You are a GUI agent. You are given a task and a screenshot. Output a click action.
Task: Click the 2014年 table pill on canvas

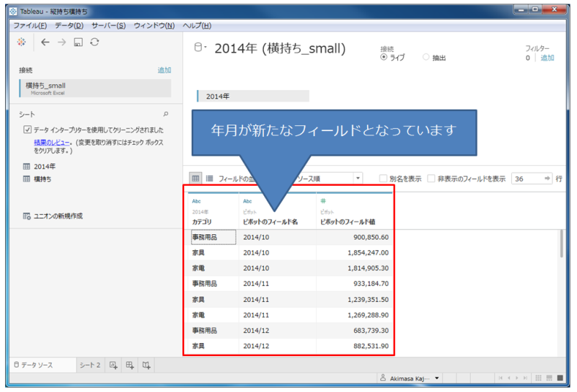pos(253,97)
